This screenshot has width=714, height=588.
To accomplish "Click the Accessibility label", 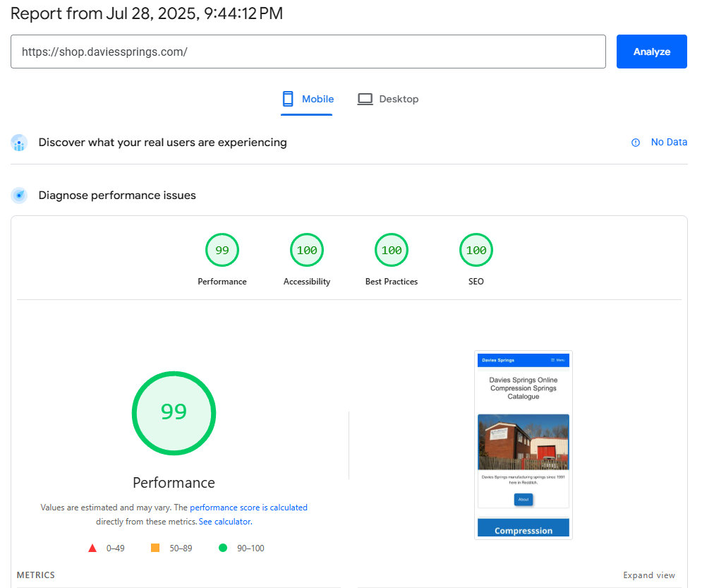I will [307, 282].
